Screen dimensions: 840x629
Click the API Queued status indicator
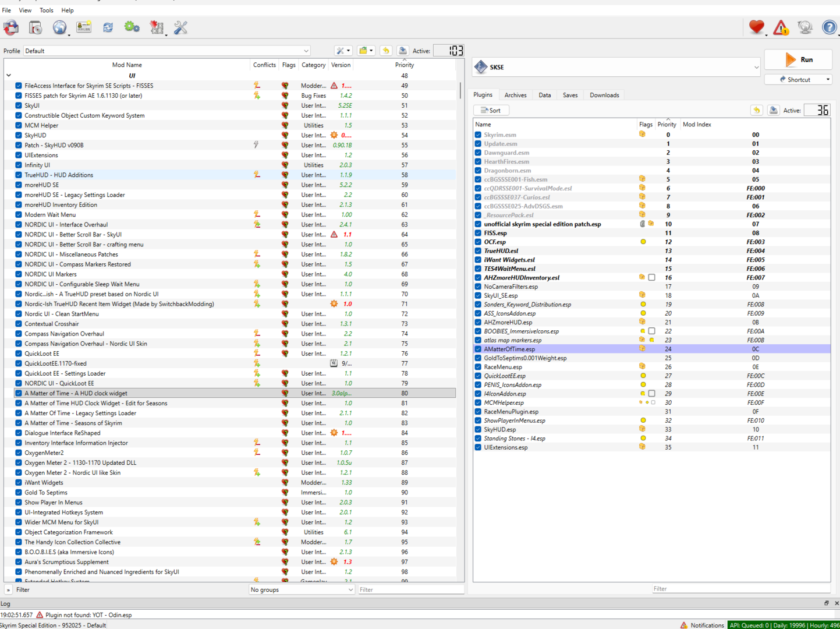tap(784, 625)
